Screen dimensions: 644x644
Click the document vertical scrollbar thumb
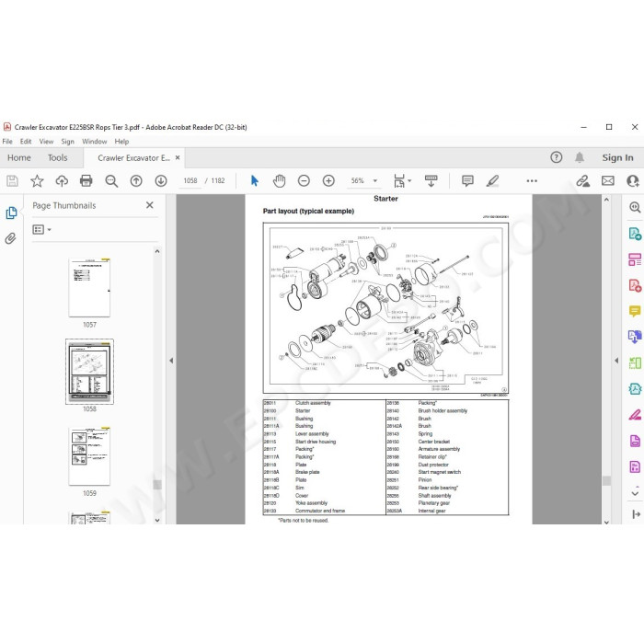[606, 480]
